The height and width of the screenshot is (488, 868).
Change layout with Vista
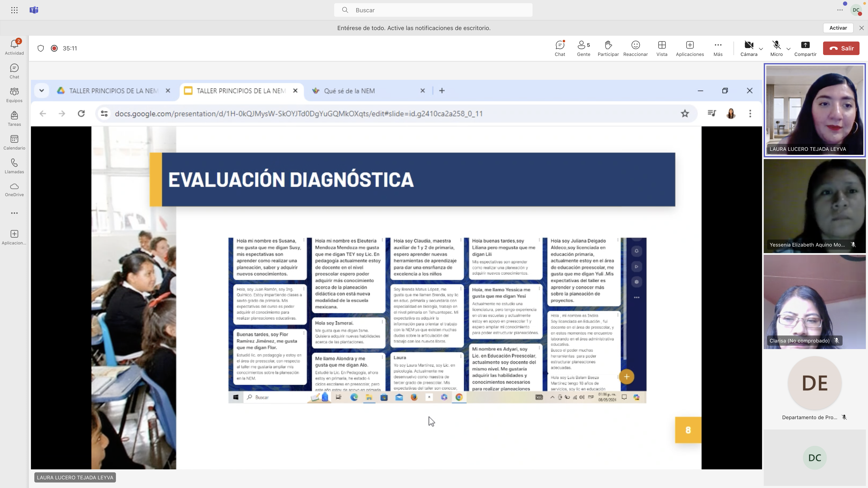662,49
